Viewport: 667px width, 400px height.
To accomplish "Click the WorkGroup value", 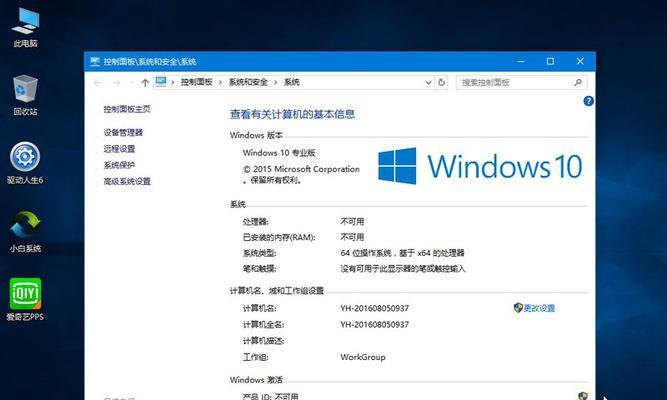I will (x=363, y=357).
